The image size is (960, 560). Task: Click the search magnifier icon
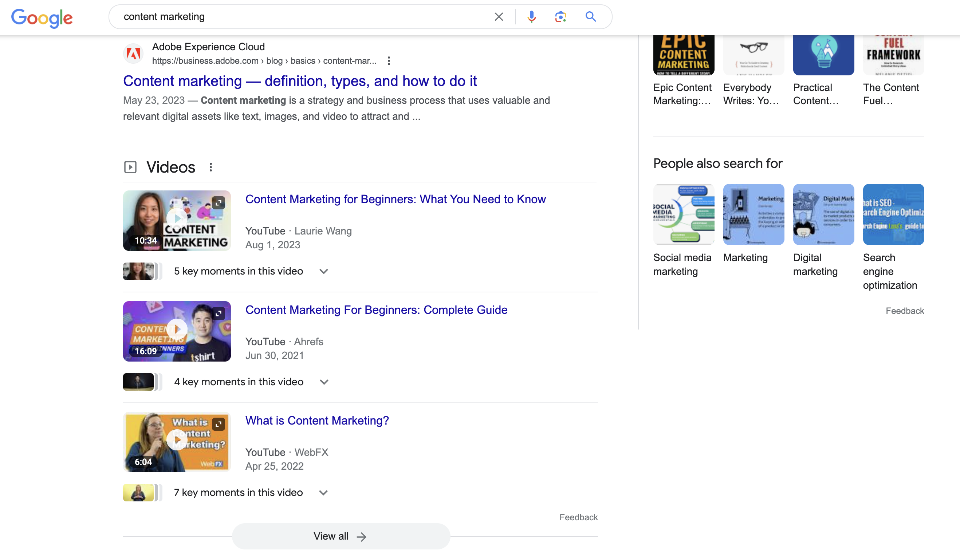click(x=590, y=17)
